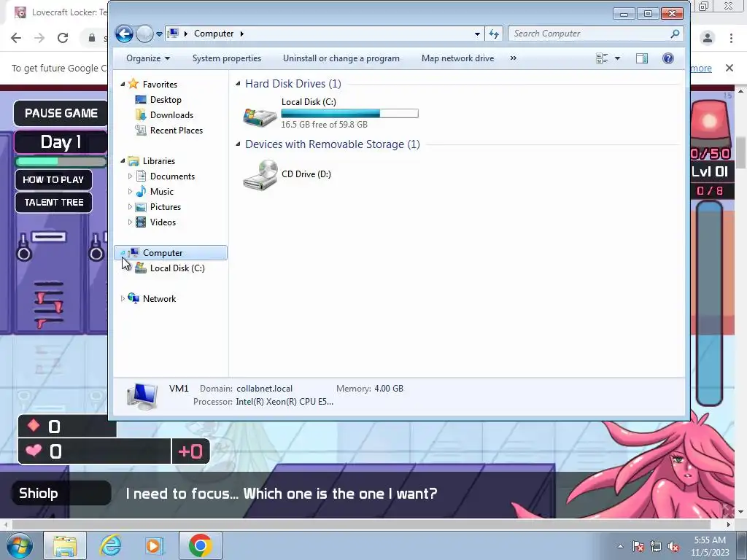Select Local Disk (C:) drive icon
The width and height of the screenshot is (747, 560).
(x=260, y=116)
